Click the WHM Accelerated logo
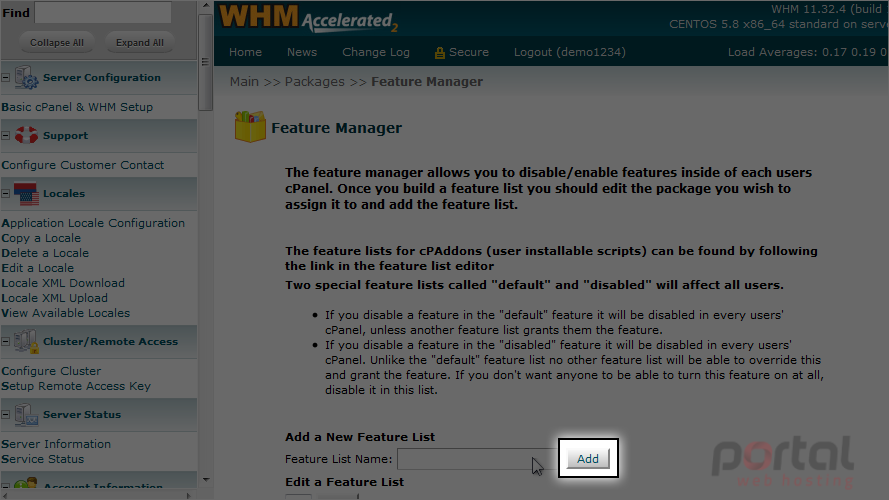The image size is (889, 500). 308,18
